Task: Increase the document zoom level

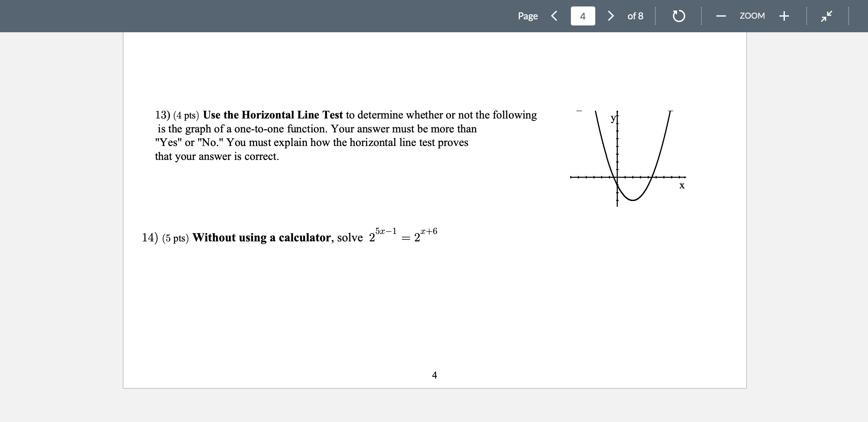Action: pos(784,16)
